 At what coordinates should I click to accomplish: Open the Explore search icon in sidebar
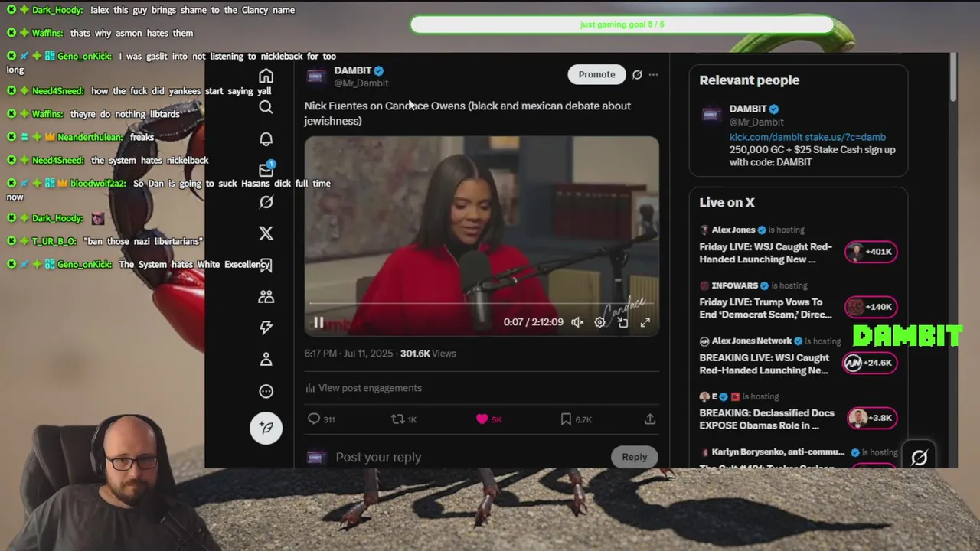[x=266, y=107]
